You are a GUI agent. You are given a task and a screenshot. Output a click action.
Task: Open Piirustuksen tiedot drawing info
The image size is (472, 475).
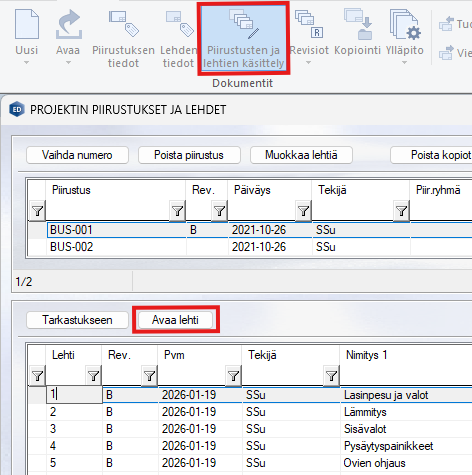point(123,37)
